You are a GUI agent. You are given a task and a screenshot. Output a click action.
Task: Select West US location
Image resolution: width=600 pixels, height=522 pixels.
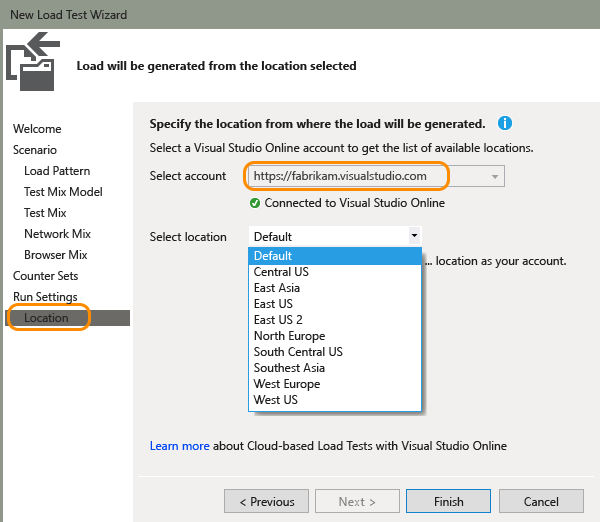[x=335, y=400]
